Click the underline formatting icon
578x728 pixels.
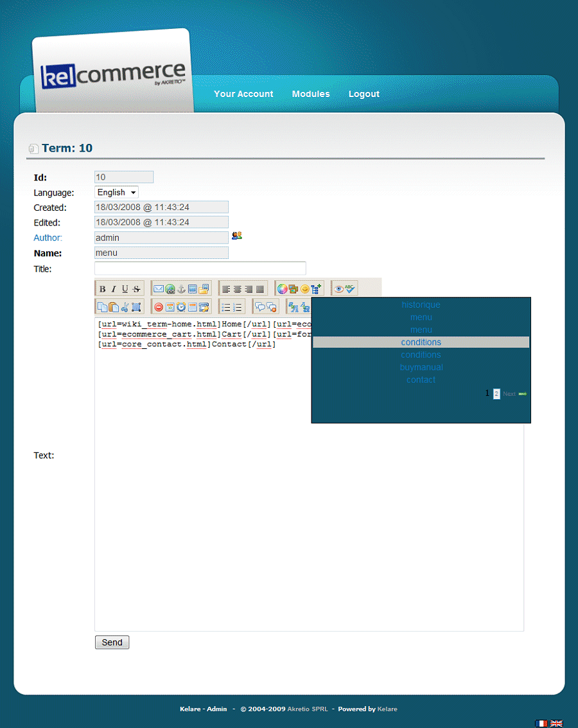(125, 289)
